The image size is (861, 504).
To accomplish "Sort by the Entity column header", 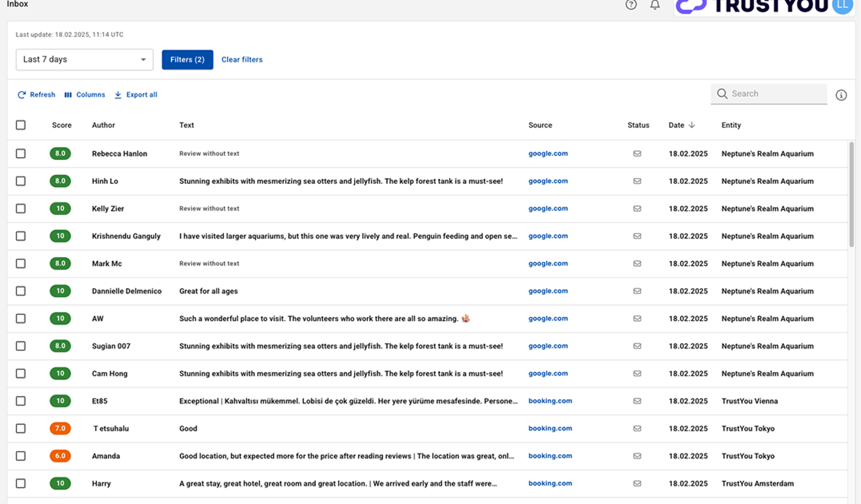I will point(731,125).
